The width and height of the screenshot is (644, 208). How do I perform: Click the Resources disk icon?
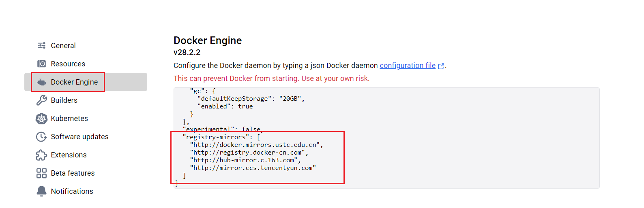[41, 64]
